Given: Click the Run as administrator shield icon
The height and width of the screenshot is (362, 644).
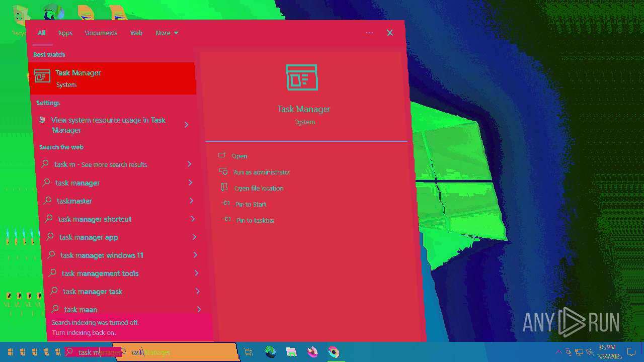Looking at the screenshot, I should pyautogui.click(x=223, y=171).
